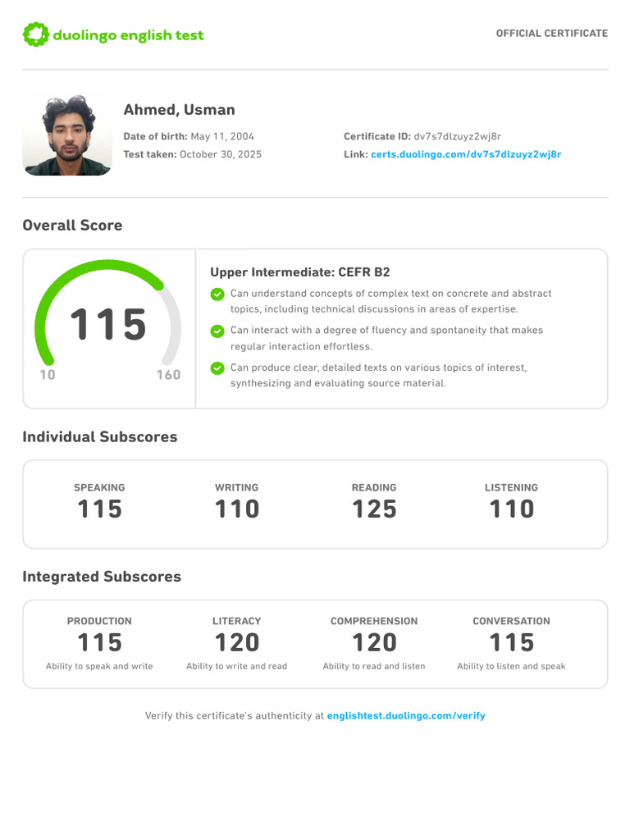The width and height of the screenshot is (630, 840).
Task: Click the Literacy integrated subscore
Action: point(236,642)
